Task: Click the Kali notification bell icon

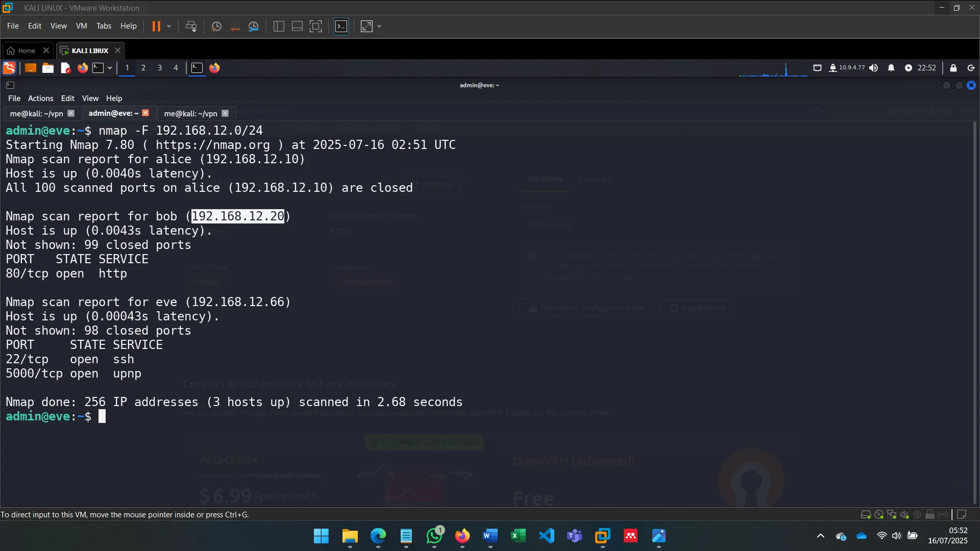Action: click(891, 68)
